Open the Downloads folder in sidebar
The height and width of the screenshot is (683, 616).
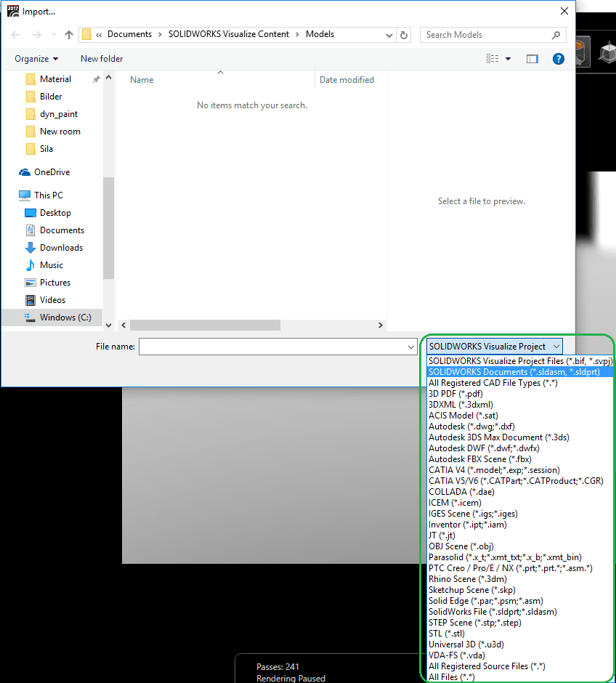pyautogui.click(x=61, y=248)
